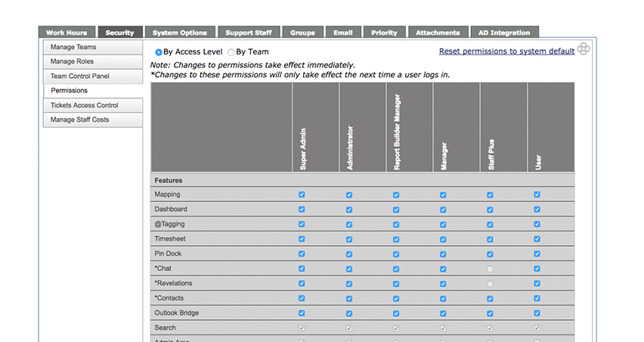Image resolution: width=644 pixels, height=342 pixels.
Task: Click the Features section heading
Action: [x=169, y=180]
